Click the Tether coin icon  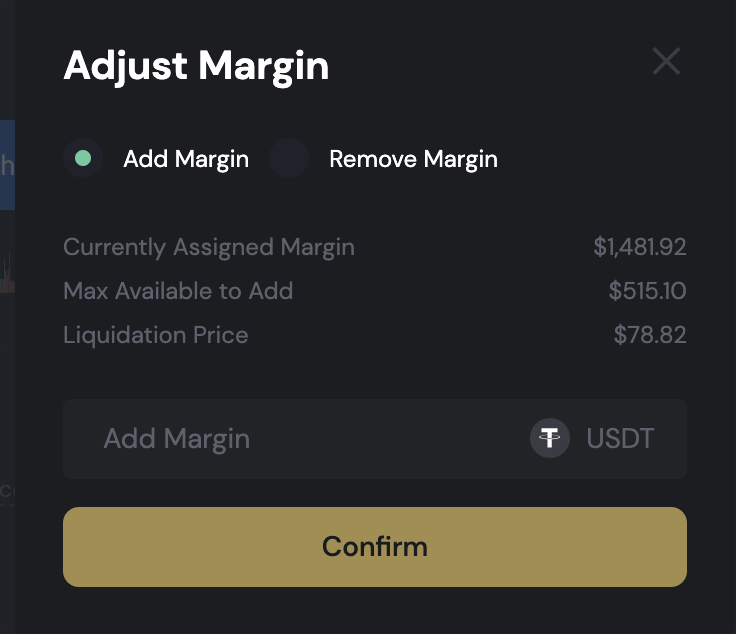(x=549, y=438)
